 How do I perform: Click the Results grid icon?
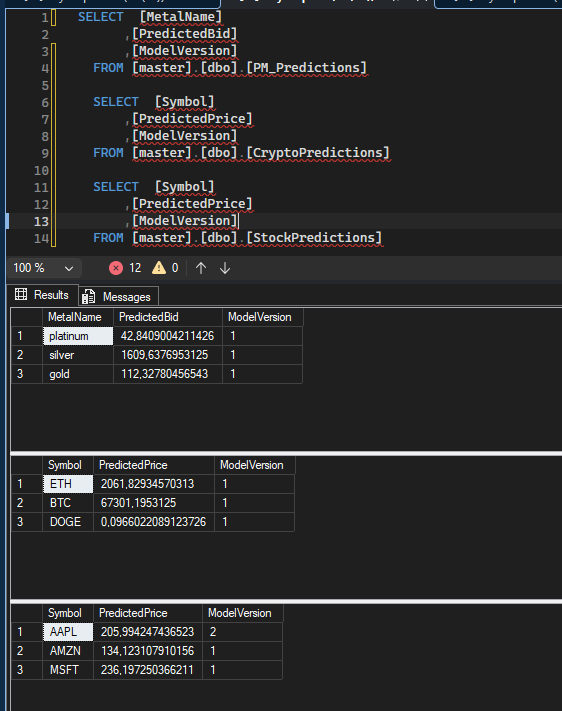pyautogui.click(x=21, y=295)
